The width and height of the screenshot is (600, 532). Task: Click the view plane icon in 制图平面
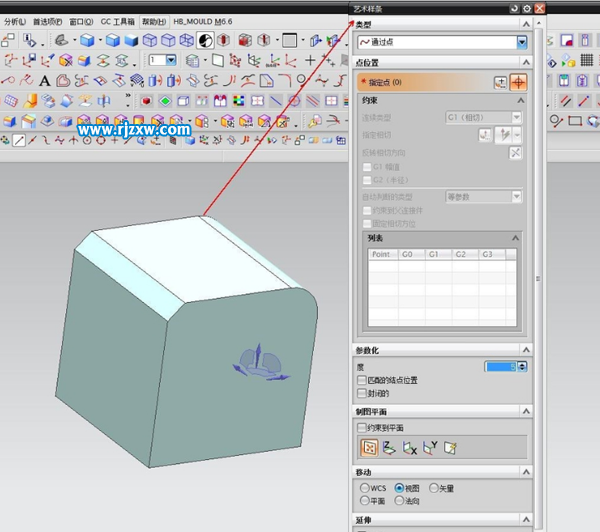[451, 448]
